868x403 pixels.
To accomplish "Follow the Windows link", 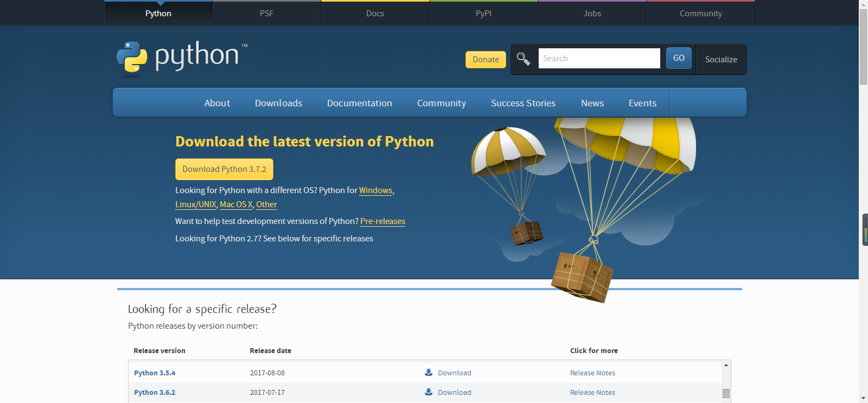I will point(375,190).
